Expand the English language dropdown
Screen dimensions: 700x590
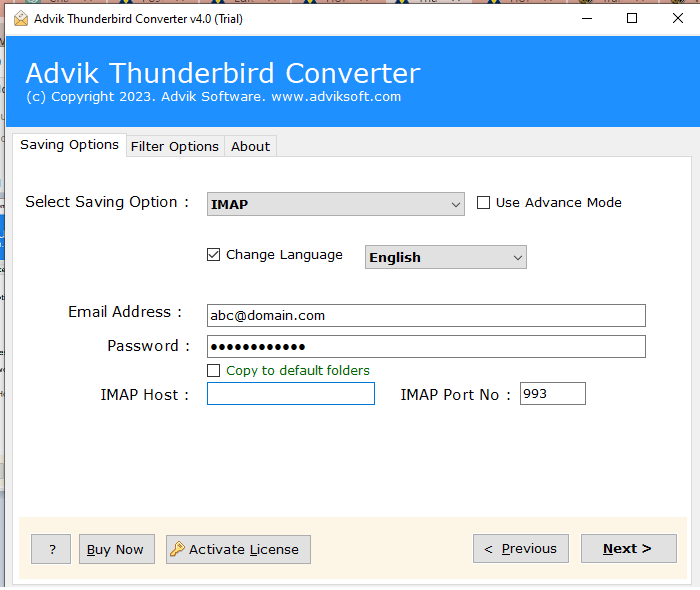[x=446, y=257]
